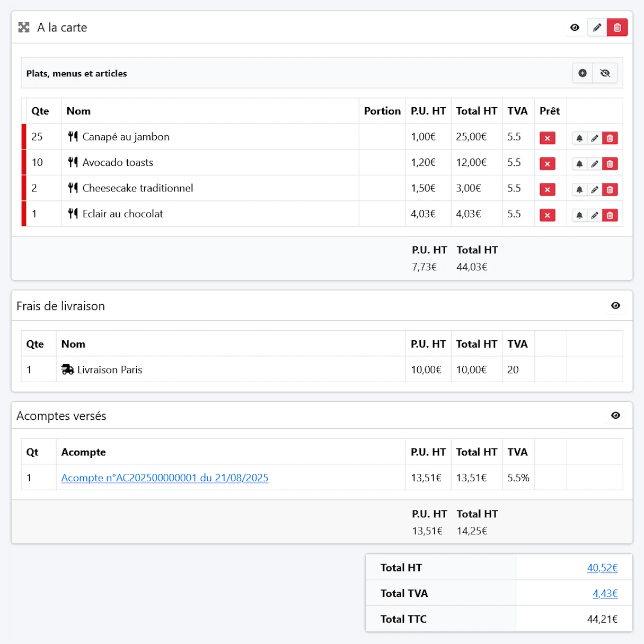Click the Livraison Paris row name
644x644 pixels.
(x=109, y=370)
